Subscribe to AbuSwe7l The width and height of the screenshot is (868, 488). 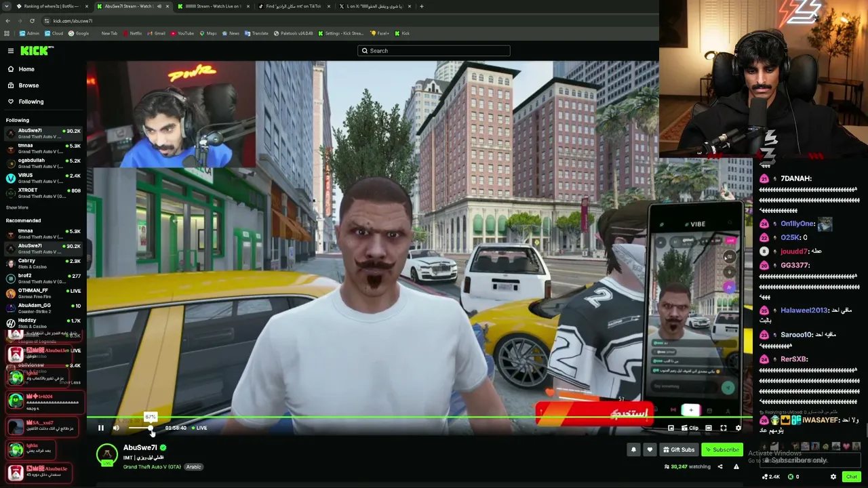[x=722, y=449]
